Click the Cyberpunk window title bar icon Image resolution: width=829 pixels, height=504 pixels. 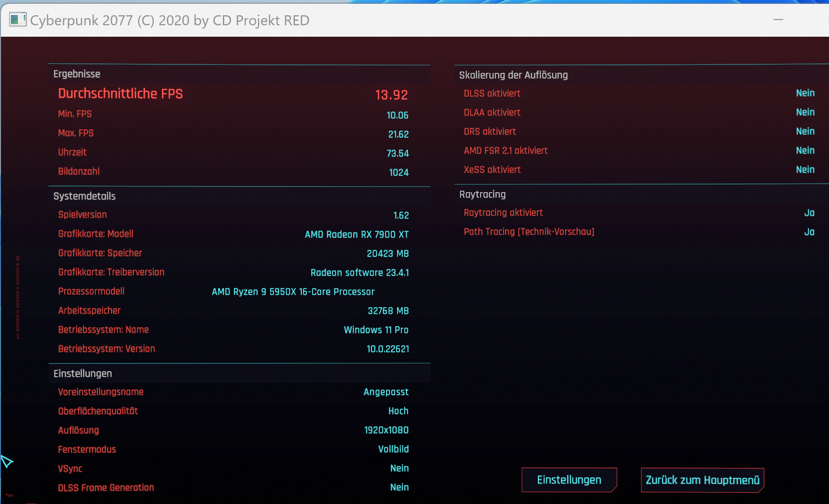tap(18, 20)
